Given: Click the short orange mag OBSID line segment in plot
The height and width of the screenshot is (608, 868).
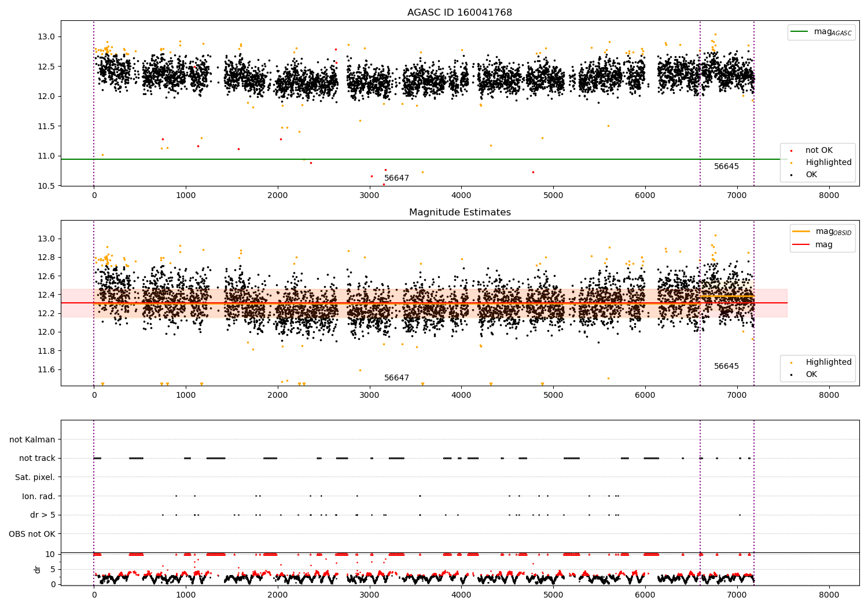Looking at the screenshot, I should pos(727,296).
